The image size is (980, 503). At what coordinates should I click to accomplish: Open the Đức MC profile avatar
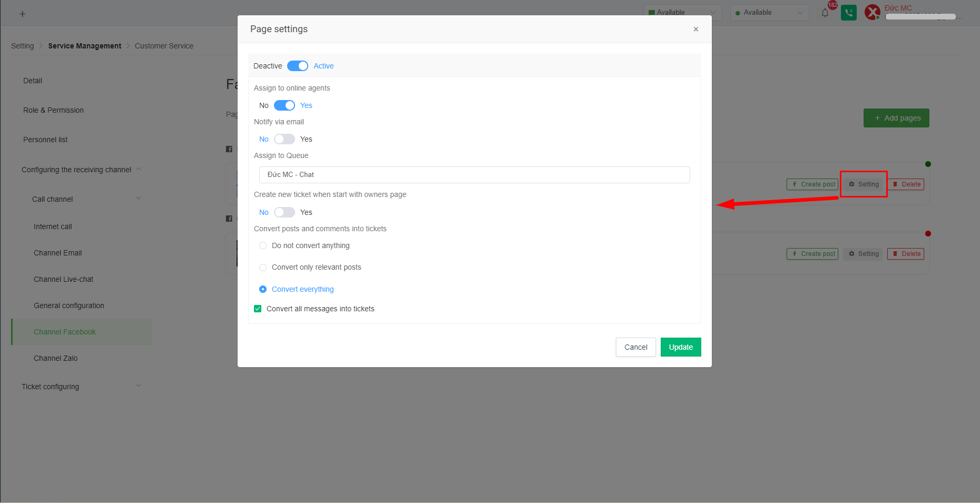(873, 12)
